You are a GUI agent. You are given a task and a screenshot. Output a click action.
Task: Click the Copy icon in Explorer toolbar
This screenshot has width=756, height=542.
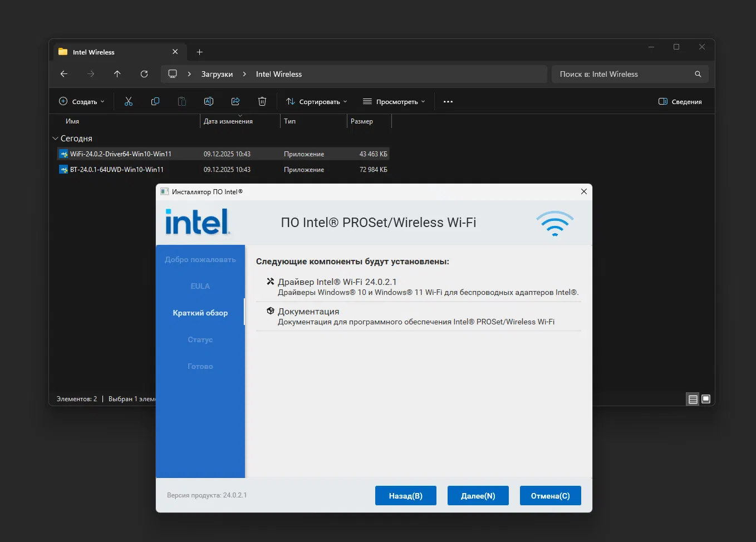tap(155, 101)
